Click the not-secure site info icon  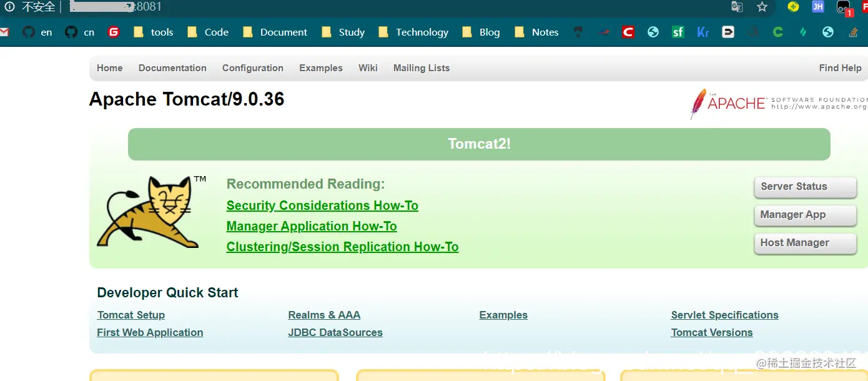pos(9,7)
